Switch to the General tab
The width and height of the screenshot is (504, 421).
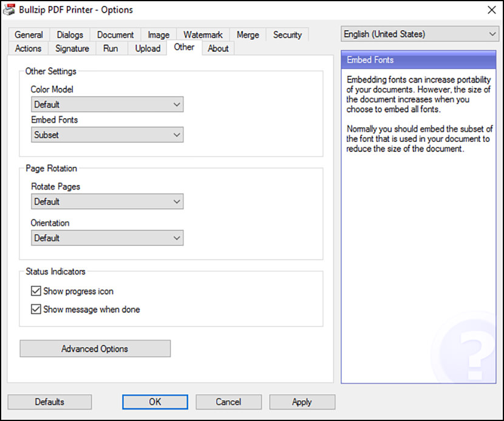pyautogui.click(x=28, y=35)
